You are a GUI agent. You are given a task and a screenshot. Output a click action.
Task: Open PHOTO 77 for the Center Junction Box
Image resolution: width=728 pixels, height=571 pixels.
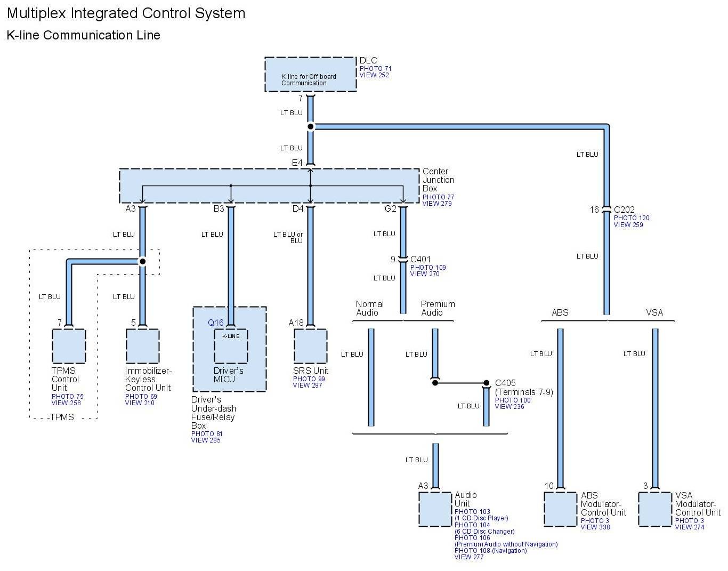(x=438, y=197)
